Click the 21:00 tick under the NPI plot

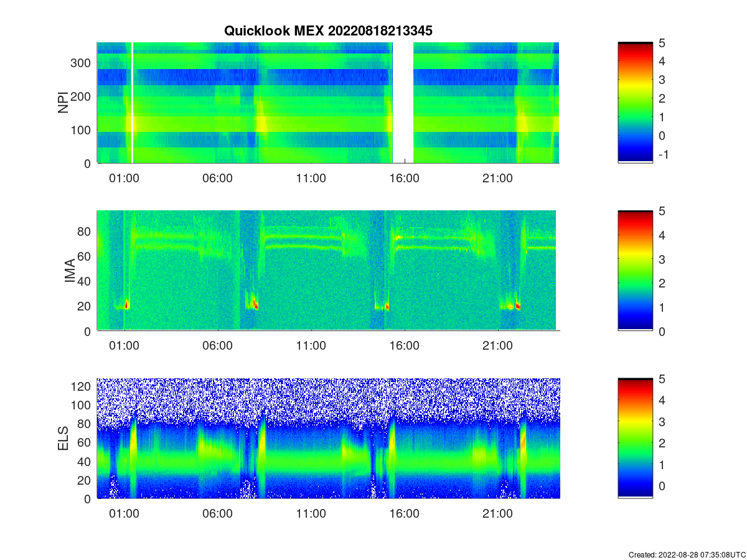(x=498, y=178)
